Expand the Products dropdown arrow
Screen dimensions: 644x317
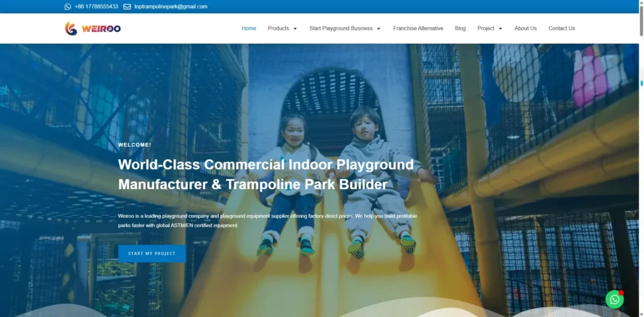pyautogui.click(x=295, y=28)
